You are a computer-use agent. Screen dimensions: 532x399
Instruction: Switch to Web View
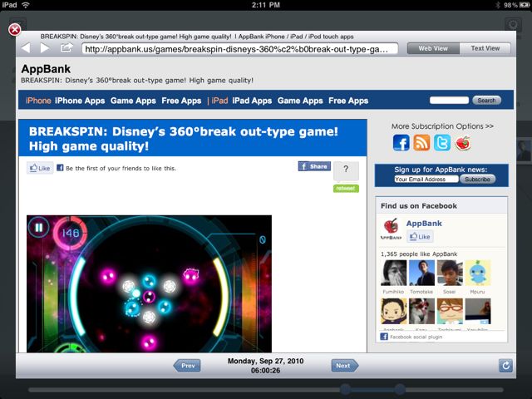[433, 48]
